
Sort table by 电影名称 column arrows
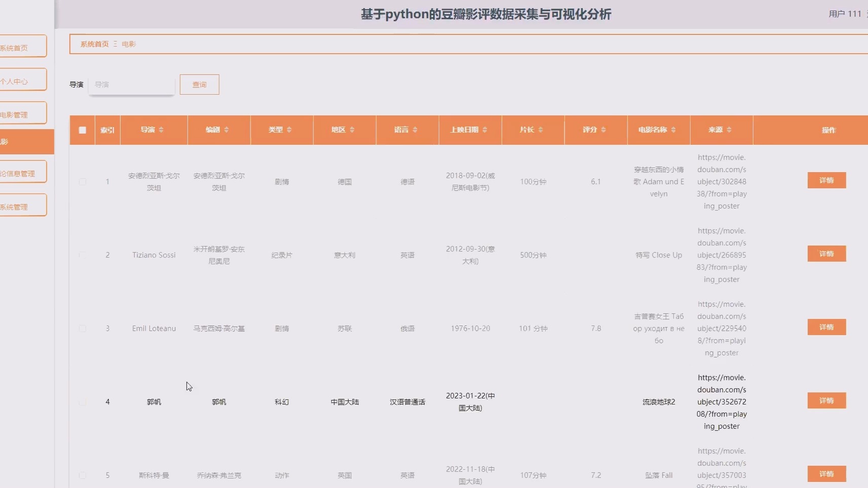[673, 130]
